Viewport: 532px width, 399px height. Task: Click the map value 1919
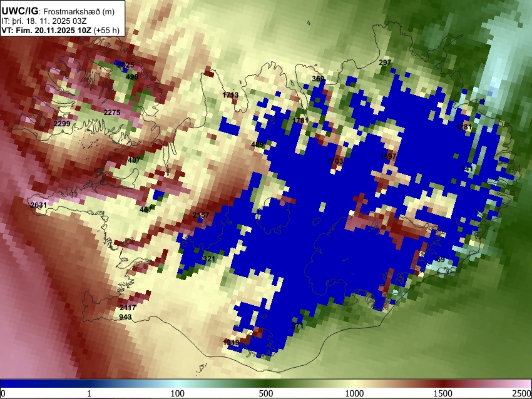coord(231,343)
